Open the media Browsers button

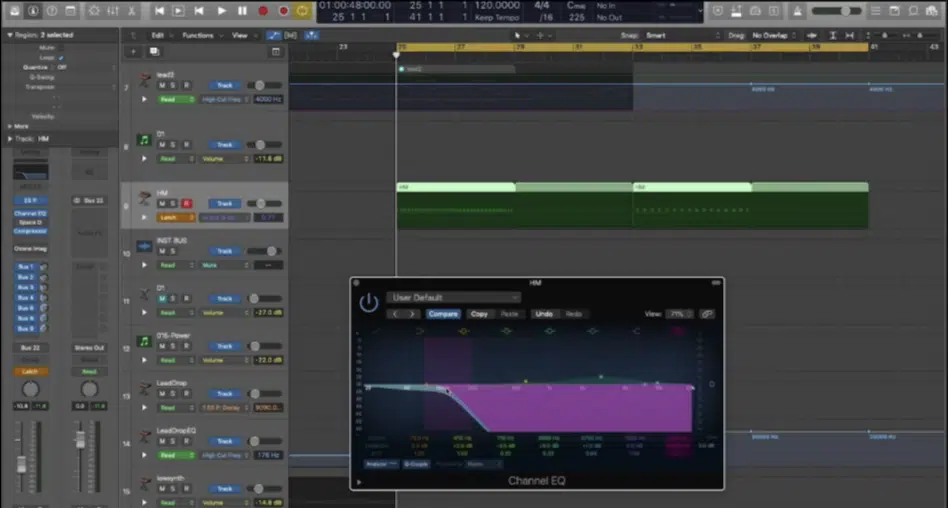coord(932,11)
